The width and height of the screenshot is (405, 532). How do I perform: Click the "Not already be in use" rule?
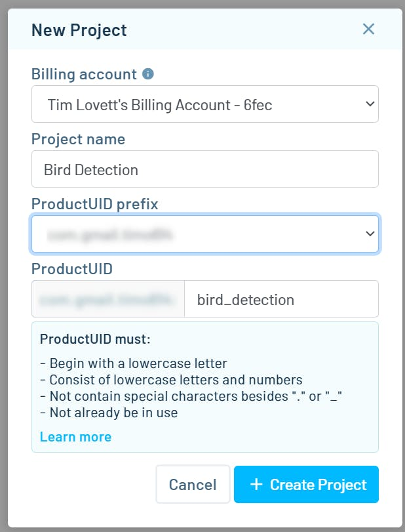(109, 413)
